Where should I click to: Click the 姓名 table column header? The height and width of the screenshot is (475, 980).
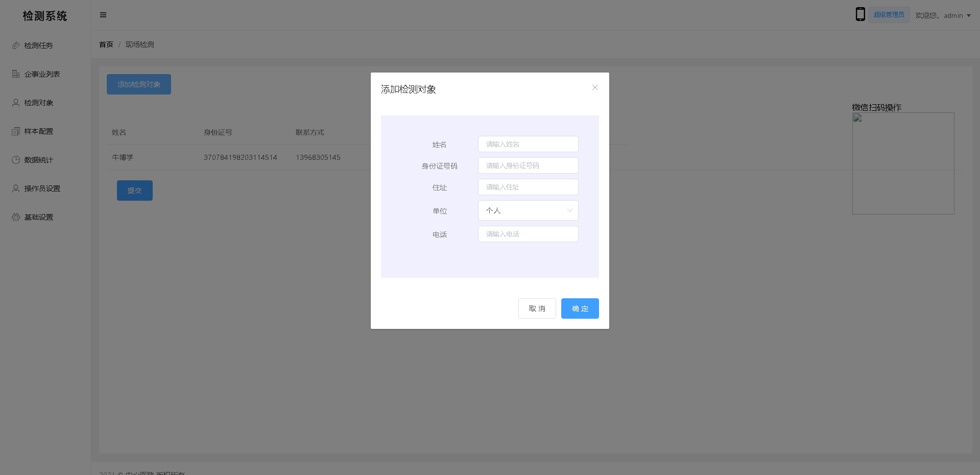(119, 132)
